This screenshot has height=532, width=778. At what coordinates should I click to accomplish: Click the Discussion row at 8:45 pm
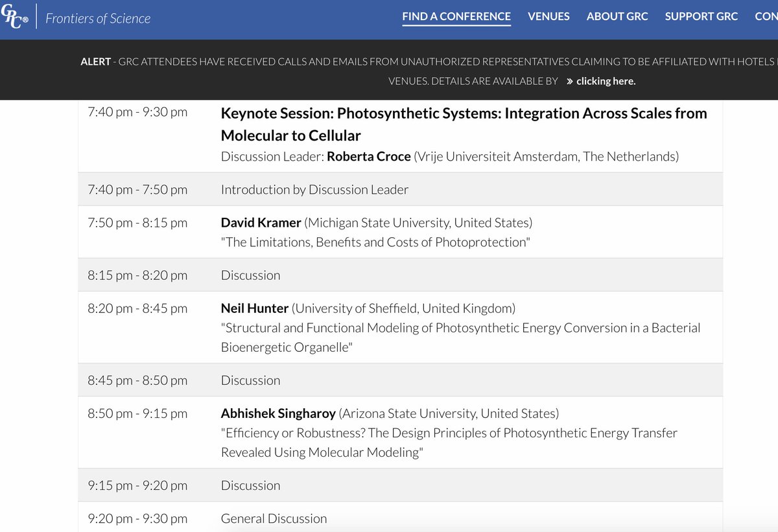[400, 380]
